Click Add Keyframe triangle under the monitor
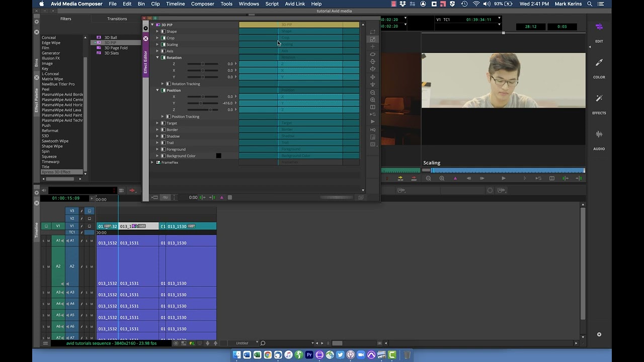This screenshot has width=644, height=362. [455, 178]
